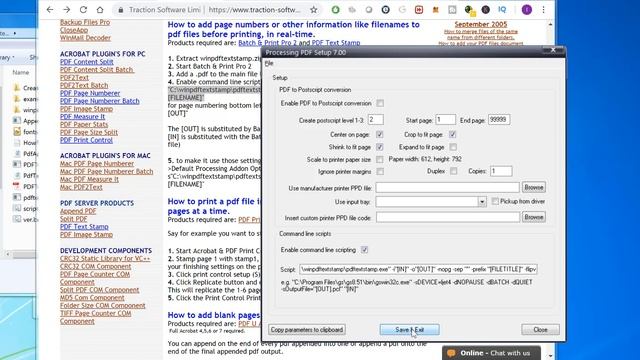The image size is (640, 360).
Task: Check Pickup from driver option
Action: pos(495,201)
